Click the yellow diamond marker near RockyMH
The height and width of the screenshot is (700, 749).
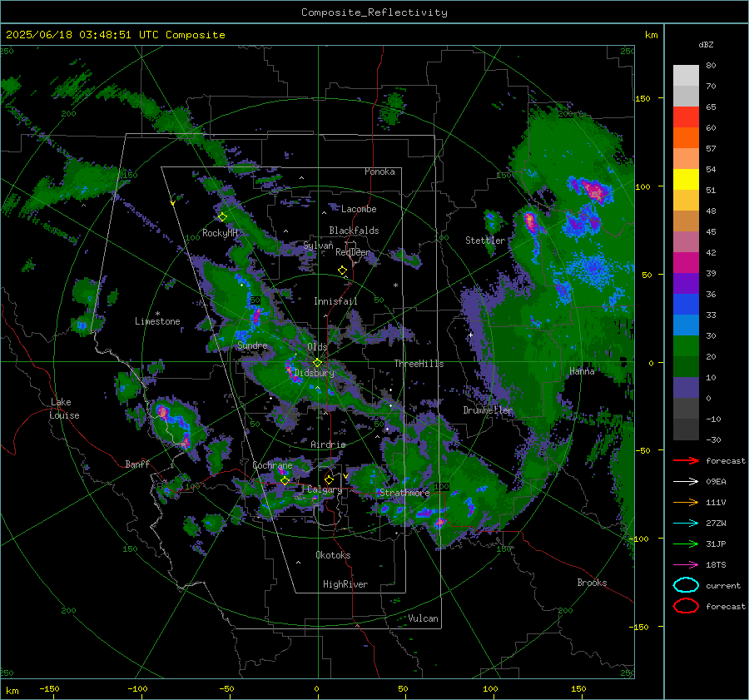coord(222,217)
